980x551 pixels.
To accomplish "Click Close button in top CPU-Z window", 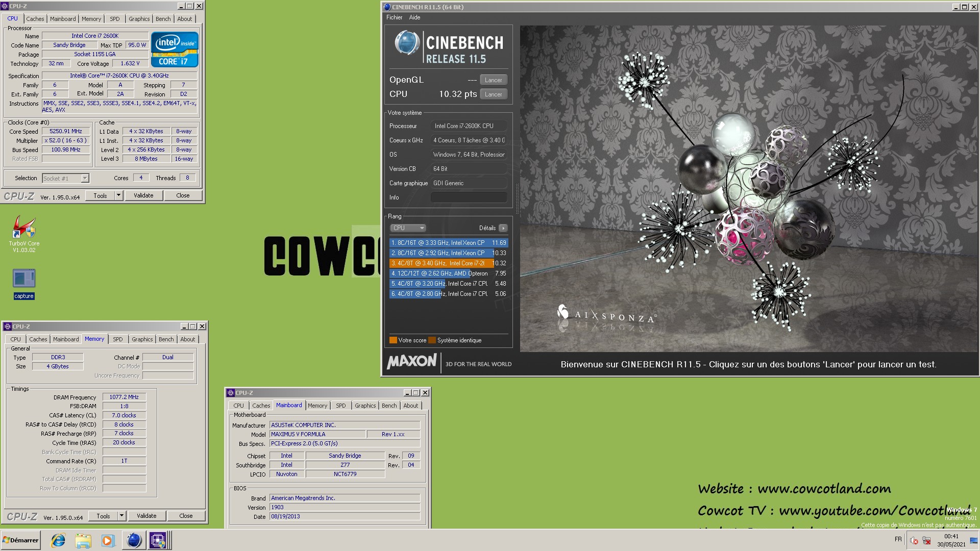I will 183,195.
